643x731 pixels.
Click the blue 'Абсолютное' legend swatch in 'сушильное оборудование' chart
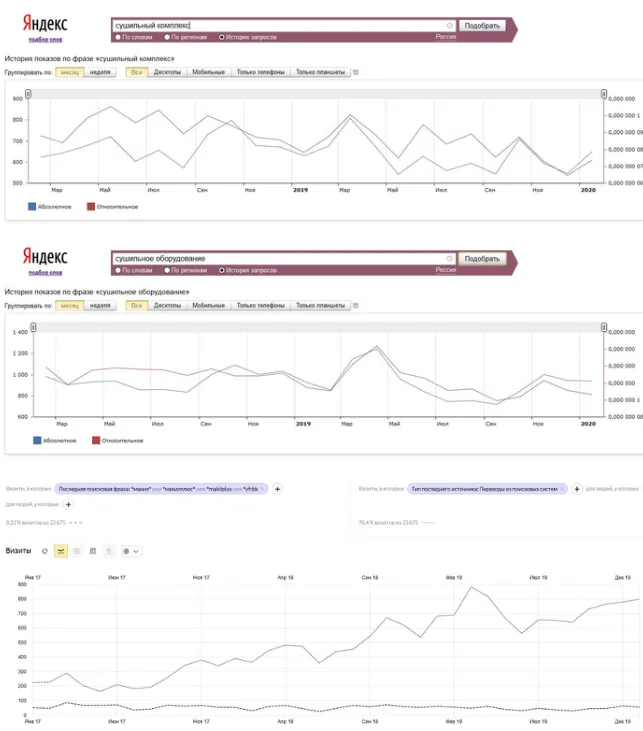37,440
